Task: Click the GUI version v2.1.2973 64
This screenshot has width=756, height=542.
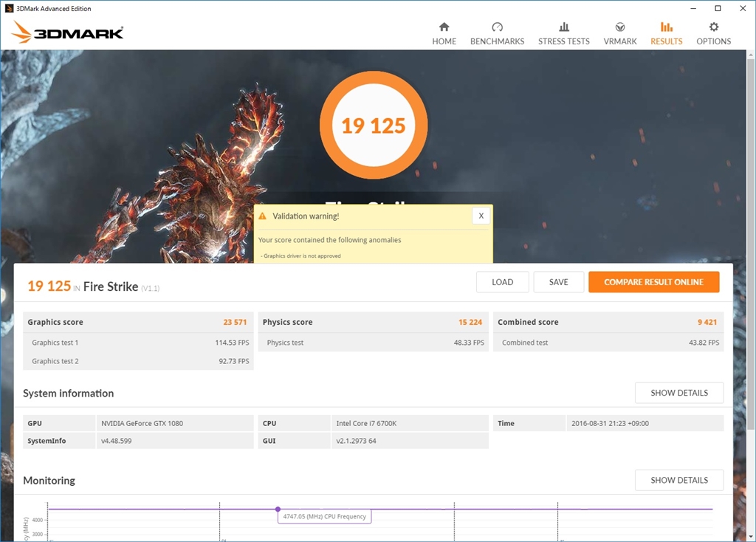Action: point(357,441)
